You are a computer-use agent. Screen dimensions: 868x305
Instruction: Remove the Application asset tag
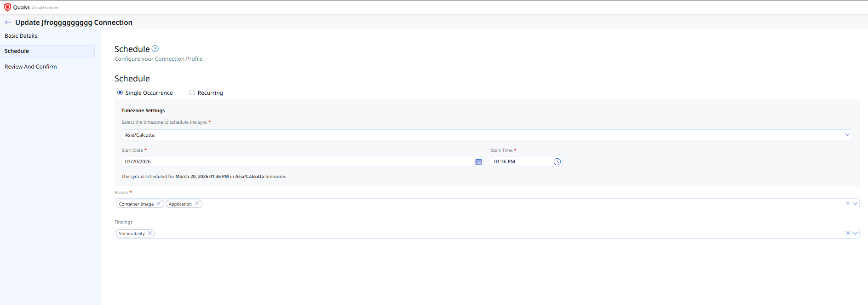point(197,204)
